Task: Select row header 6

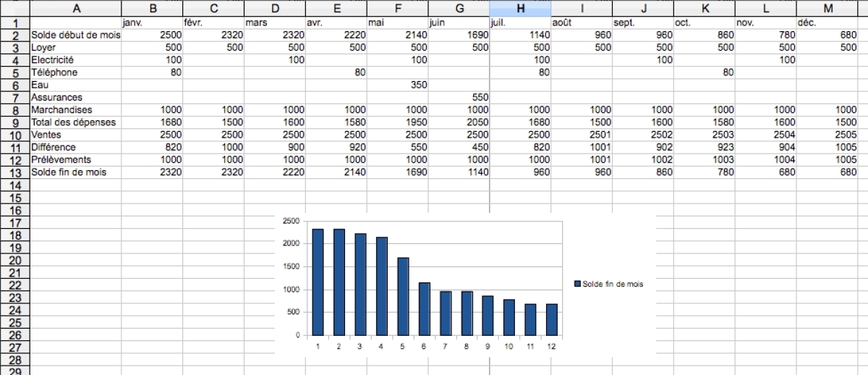Action: (x=14, y=85)
